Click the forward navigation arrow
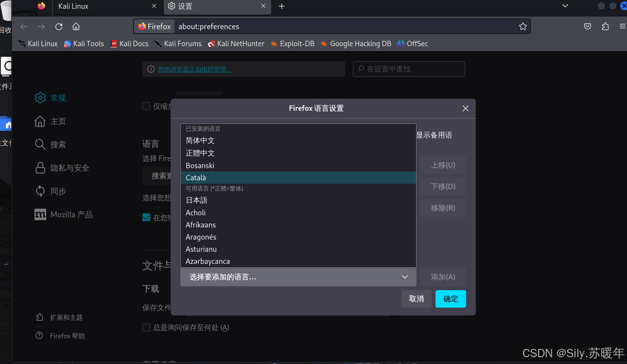 pos(41,27)
